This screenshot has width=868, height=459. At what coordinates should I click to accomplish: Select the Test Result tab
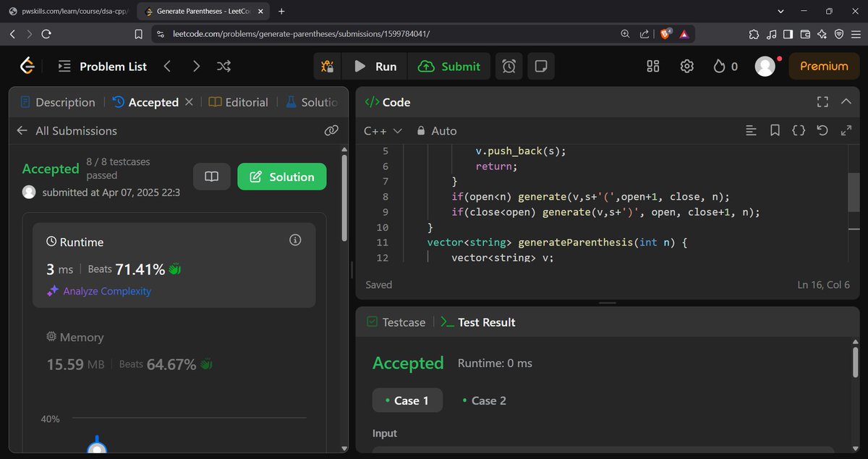click(478, 322)
